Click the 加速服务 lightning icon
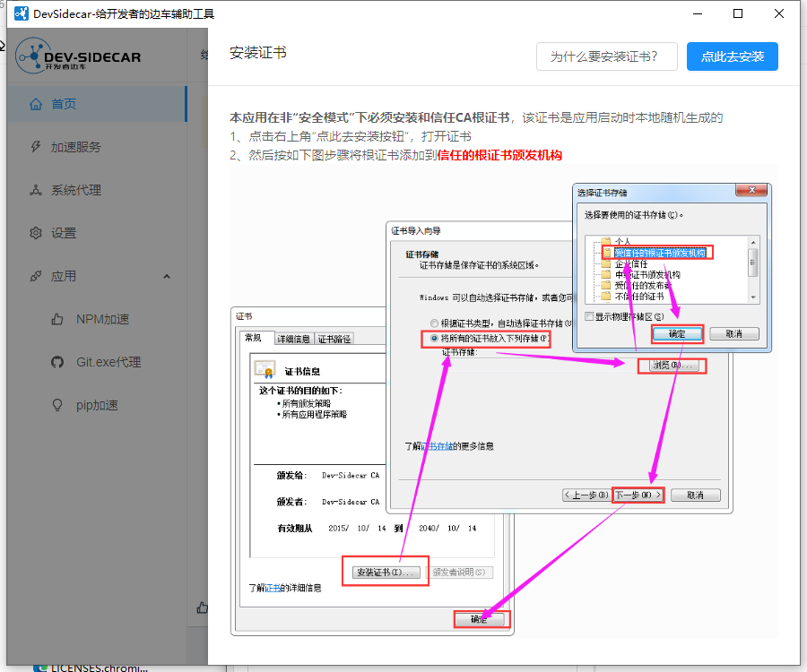Image resolution: width=807 pixels, height=672 pixels. tap(36, 147)
